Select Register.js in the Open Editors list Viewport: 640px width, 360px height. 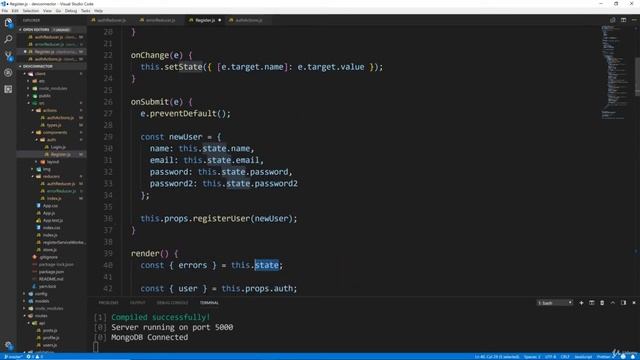52,52
